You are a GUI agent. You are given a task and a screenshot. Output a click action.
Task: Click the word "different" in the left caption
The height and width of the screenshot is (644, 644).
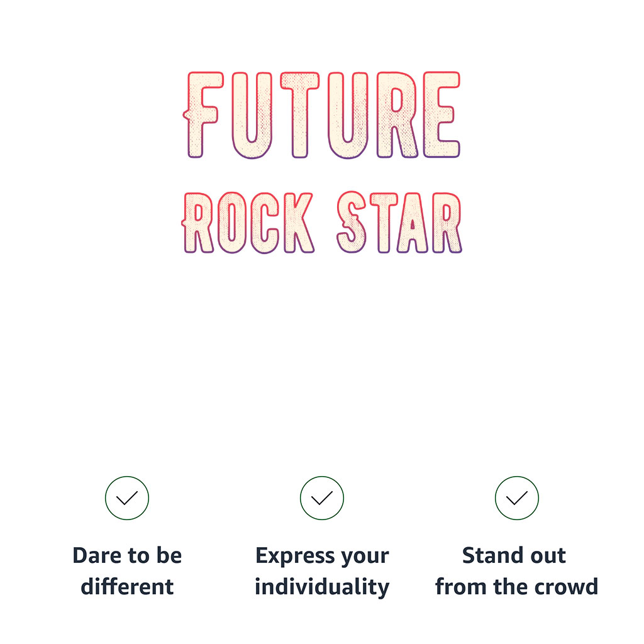(127, 587)
